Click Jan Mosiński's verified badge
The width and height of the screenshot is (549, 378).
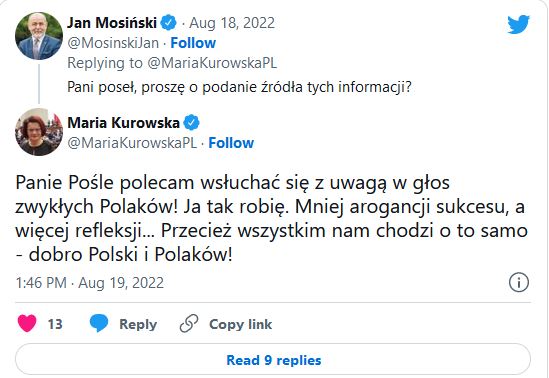[168, 23]
